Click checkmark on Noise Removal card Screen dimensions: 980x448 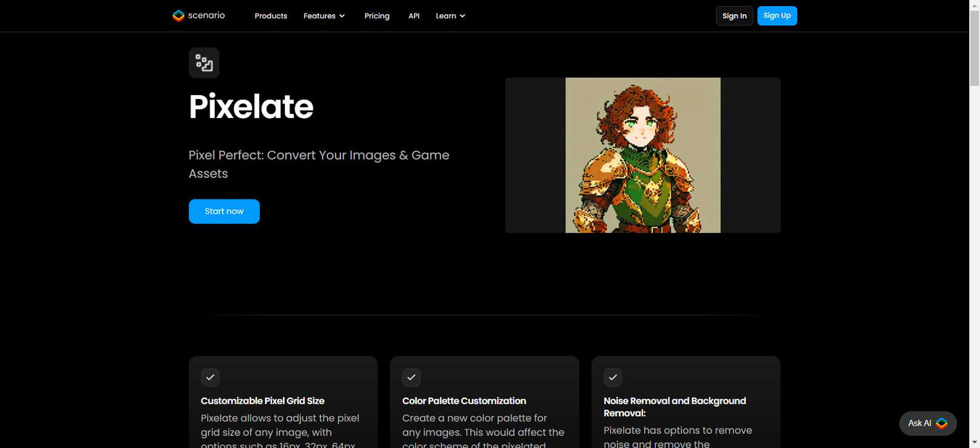(x=613, y=377)
